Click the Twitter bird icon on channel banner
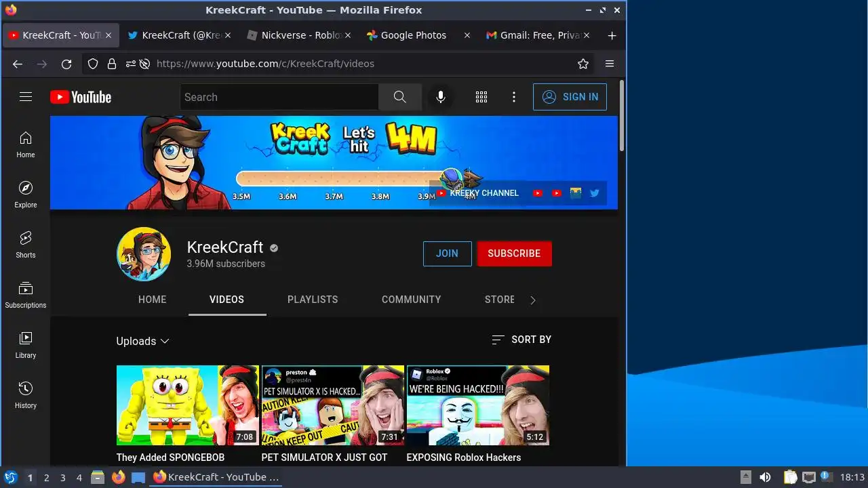Viewport: 868px width, 488px height. pos(595,193)
